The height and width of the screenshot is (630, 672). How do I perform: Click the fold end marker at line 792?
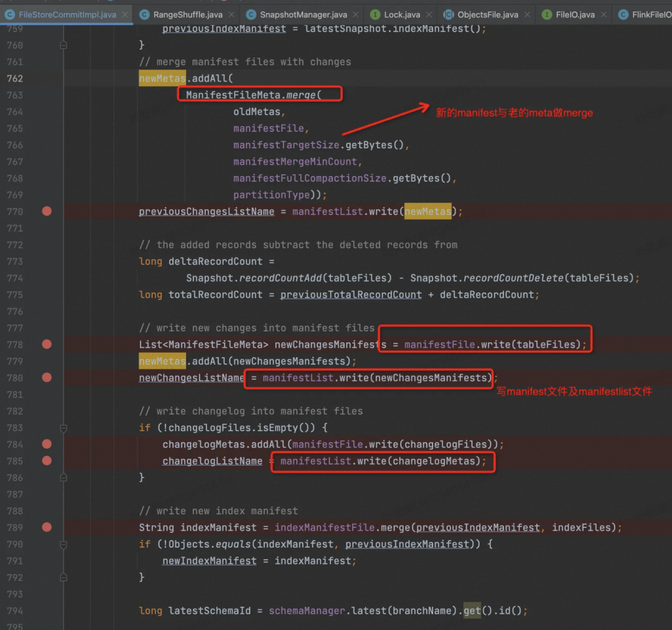point(63,577)
